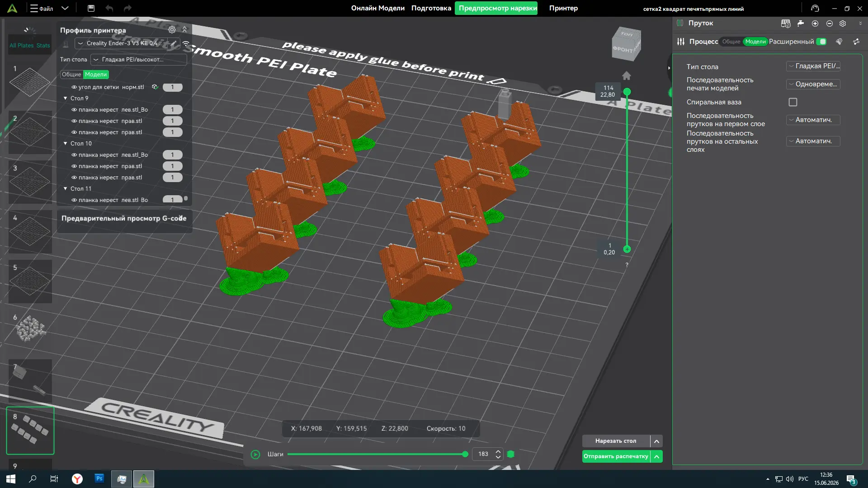Collapse the Стол 9 group
The width and height of the screenshot is (868, 488).
65,98
